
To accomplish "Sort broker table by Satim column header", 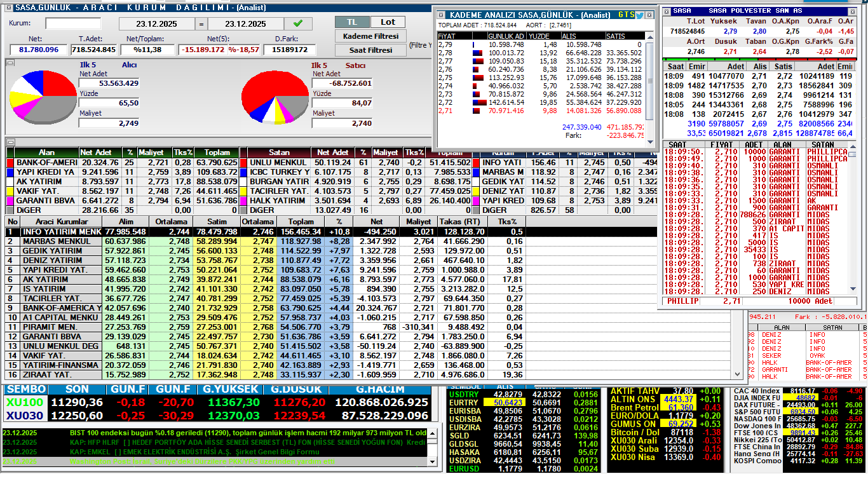I will [x=217, y=222].
